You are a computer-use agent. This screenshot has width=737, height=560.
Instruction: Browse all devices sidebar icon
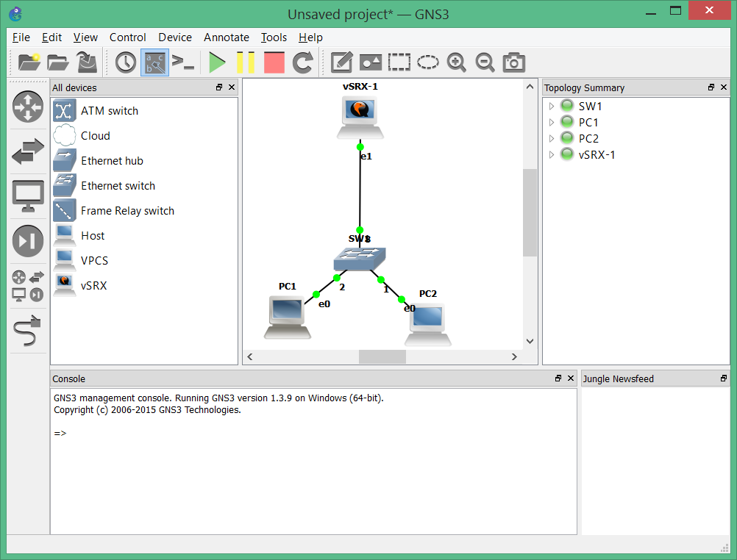(x=28, y=286)
